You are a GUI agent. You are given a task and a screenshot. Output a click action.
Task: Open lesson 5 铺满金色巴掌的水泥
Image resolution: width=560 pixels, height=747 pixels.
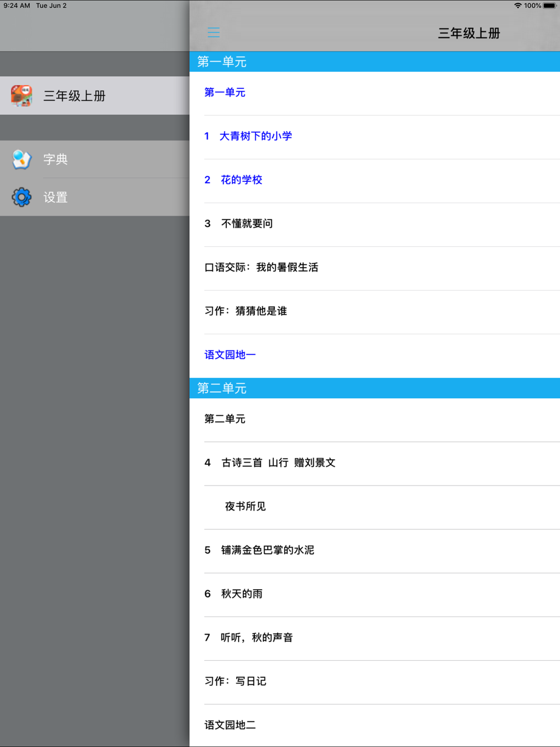[x=375, y=551]
